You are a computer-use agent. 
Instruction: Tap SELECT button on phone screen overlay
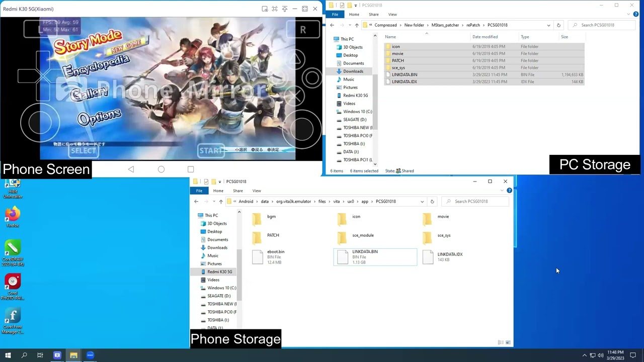pos(84,150)
